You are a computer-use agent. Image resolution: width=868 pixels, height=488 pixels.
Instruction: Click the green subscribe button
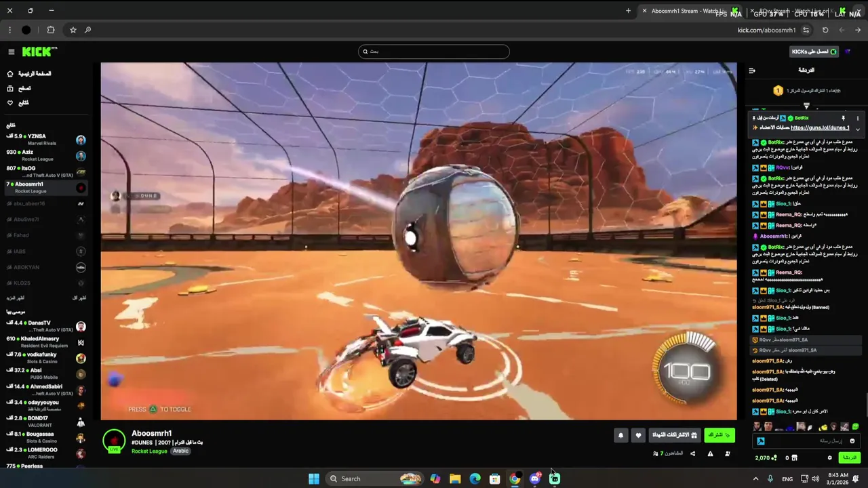[719, 435]
